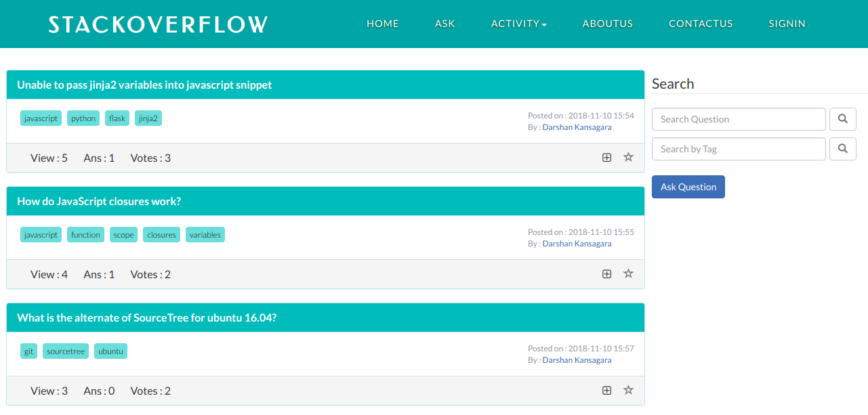Open Ask in navigation bar
868x415 pixels.
pyautogui.click(x=445, y=24)
